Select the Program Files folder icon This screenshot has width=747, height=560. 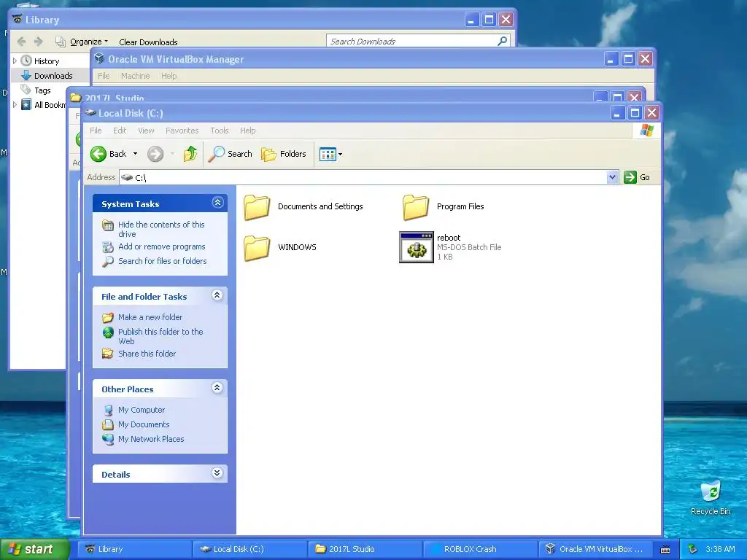[x=416, y=207]
